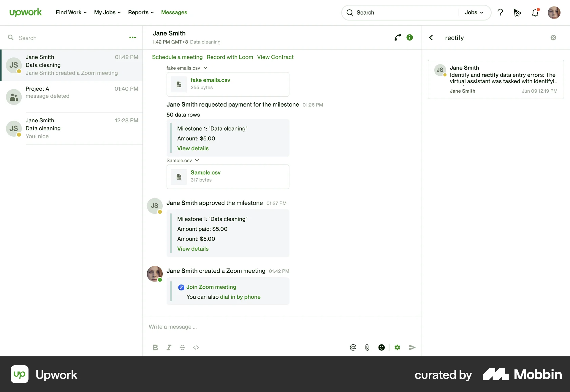Insert a code block in the message
The image size is (570, 392).
pyautogui.click(x=196, y=347)
